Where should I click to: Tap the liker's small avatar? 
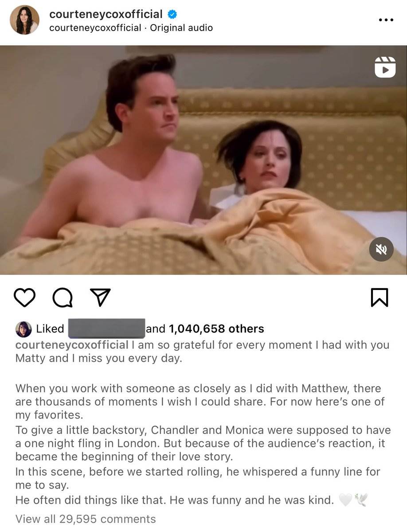click(x=23, y=329)
